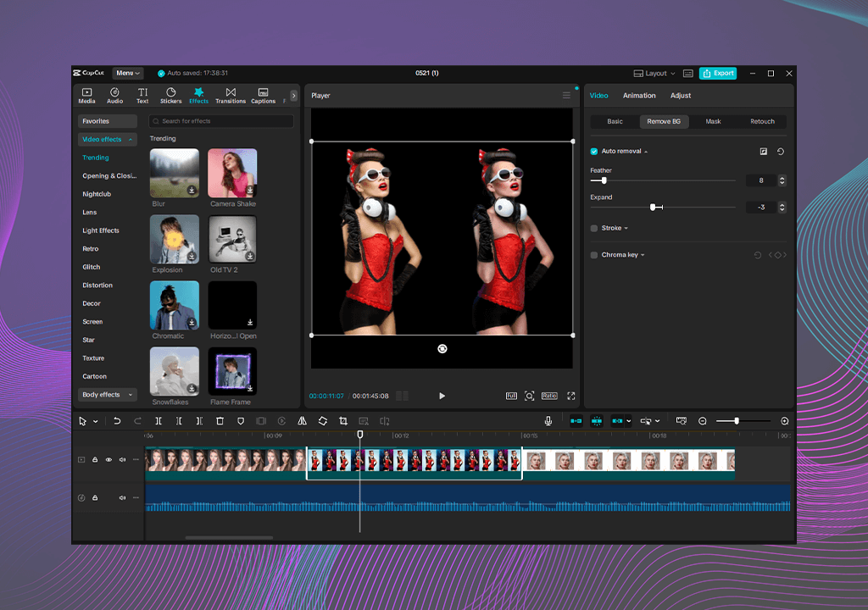868x610 pixels.
Task: Zoom out the timeline with the minus icon
Action: coord(703,421)
